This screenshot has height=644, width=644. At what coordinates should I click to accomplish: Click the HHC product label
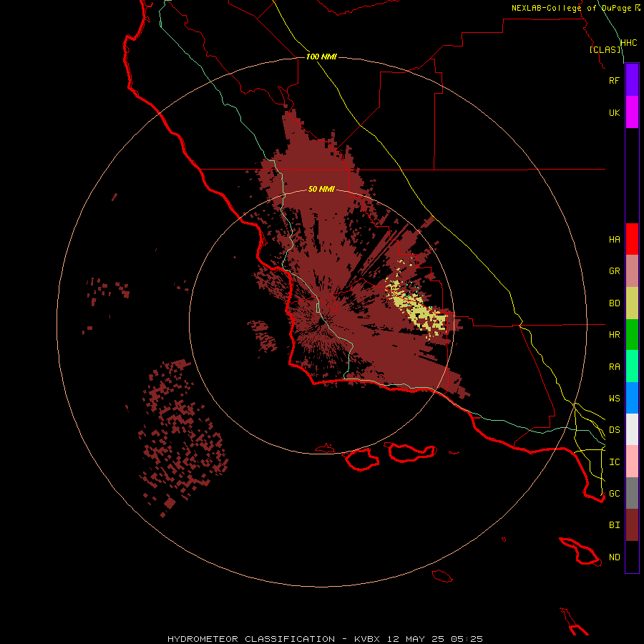tap(628, 43)
